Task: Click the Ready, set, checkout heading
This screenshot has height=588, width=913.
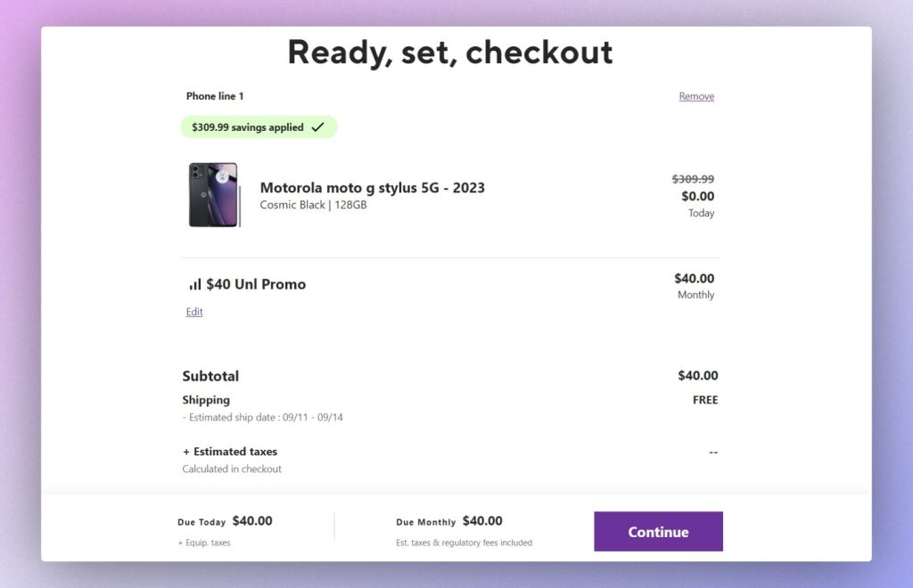Action: pyautogui.click(x=450, y=53)
